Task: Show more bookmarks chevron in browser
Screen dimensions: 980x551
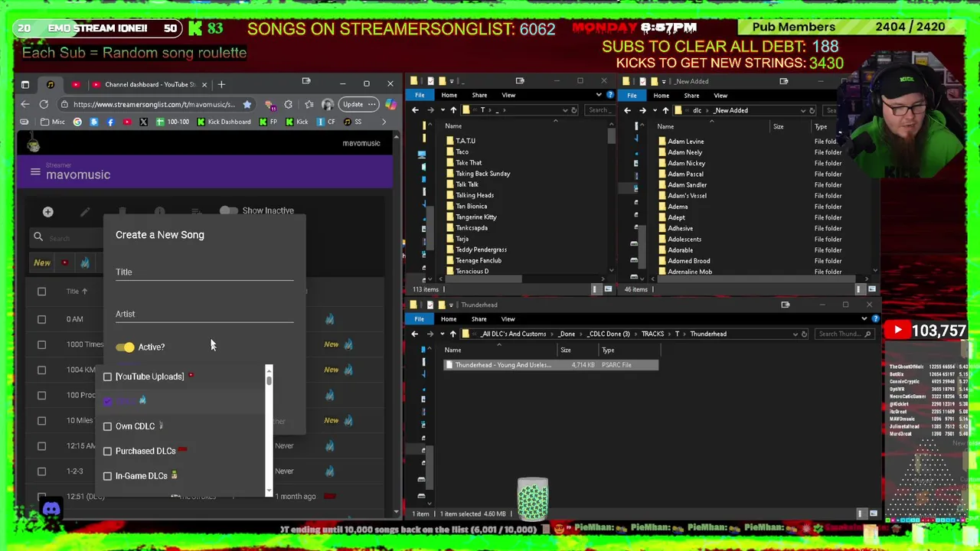Action: click(x=384, y=122)
